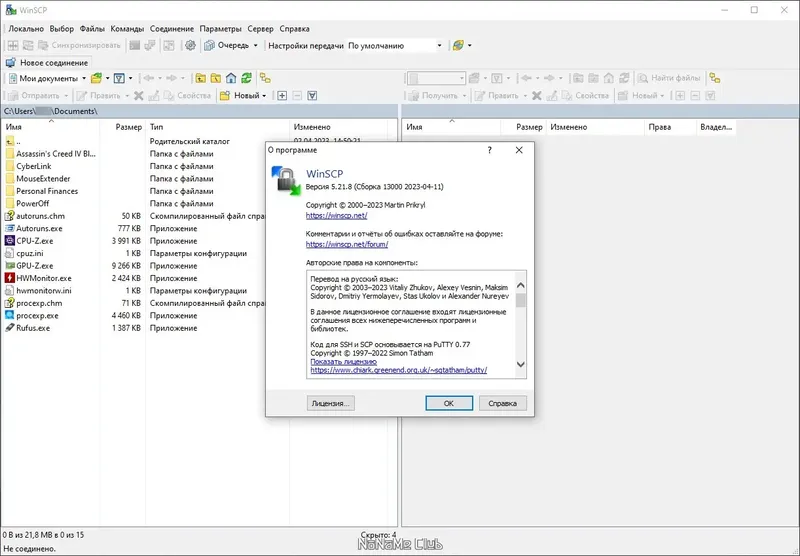Expand the local New (Новый) dropdown arrow
Screen dimensions: 800x556
(264, 95)
